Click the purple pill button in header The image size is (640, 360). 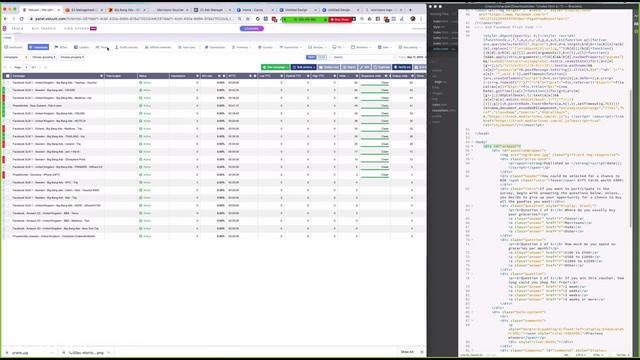coord(252,29)
